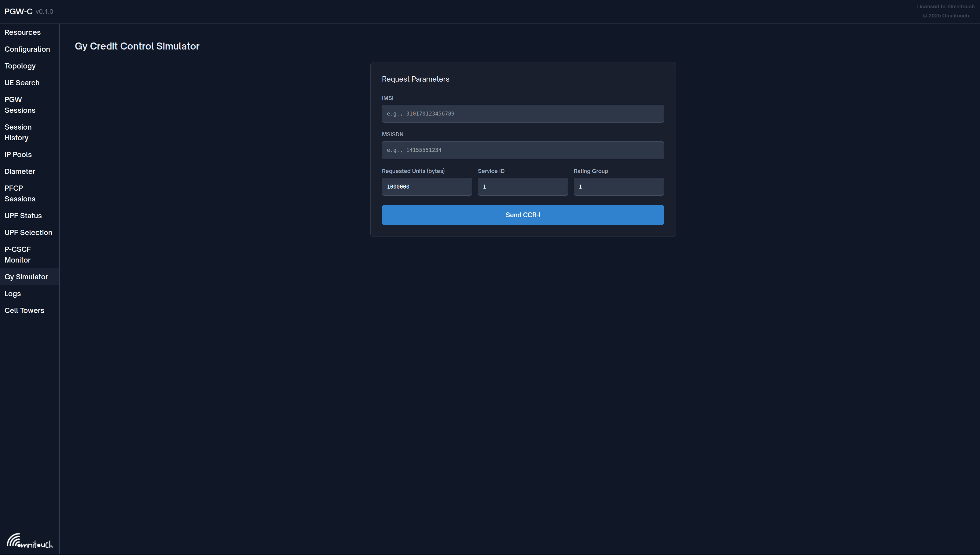Focus the IMSI input field

pos(522,114)
